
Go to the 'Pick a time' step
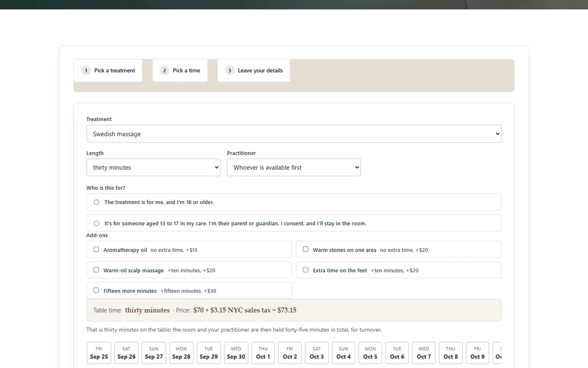pos(180,71)
